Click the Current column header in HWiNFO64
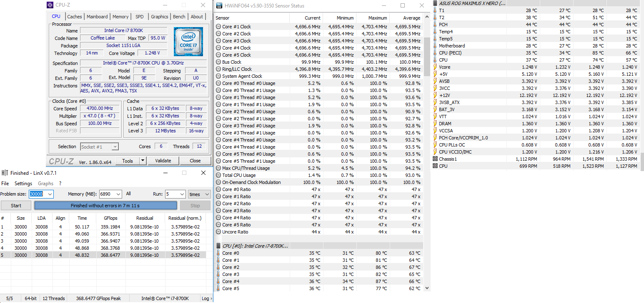The width and height of the screenshot is (644, 303). click(x=306, y=18)
